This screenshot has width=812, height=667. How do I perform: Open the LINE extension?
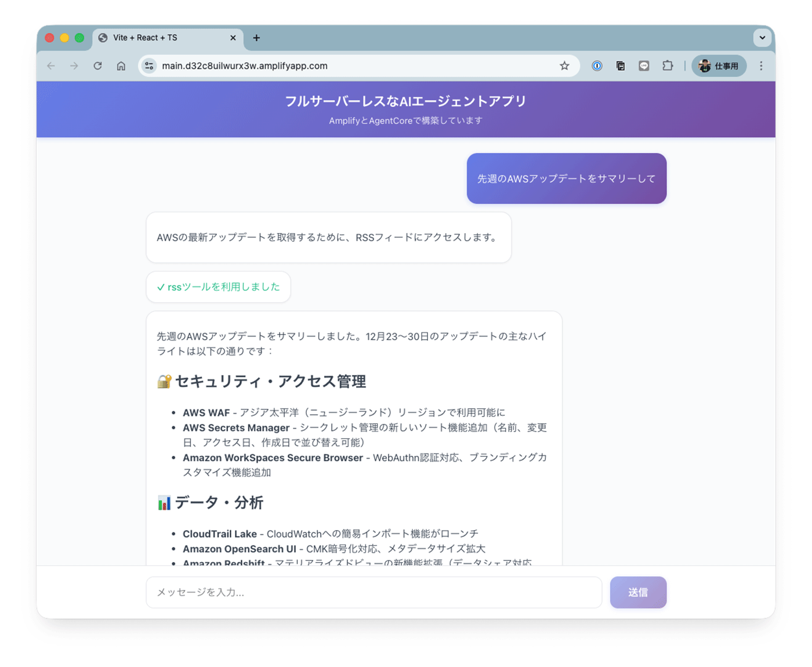pos(644,66)
